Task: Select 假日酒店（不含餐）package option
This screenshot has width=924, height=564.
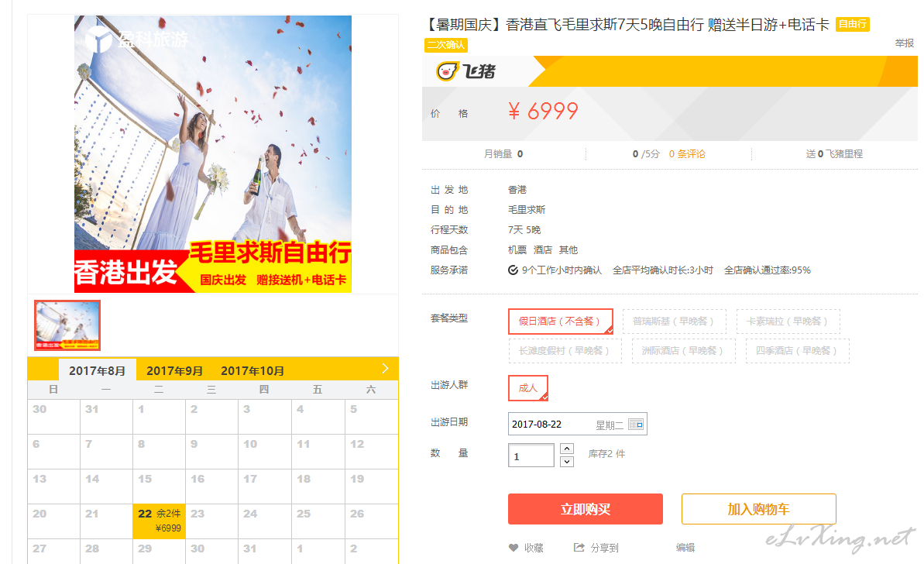Action: click(x=561, y=322)
